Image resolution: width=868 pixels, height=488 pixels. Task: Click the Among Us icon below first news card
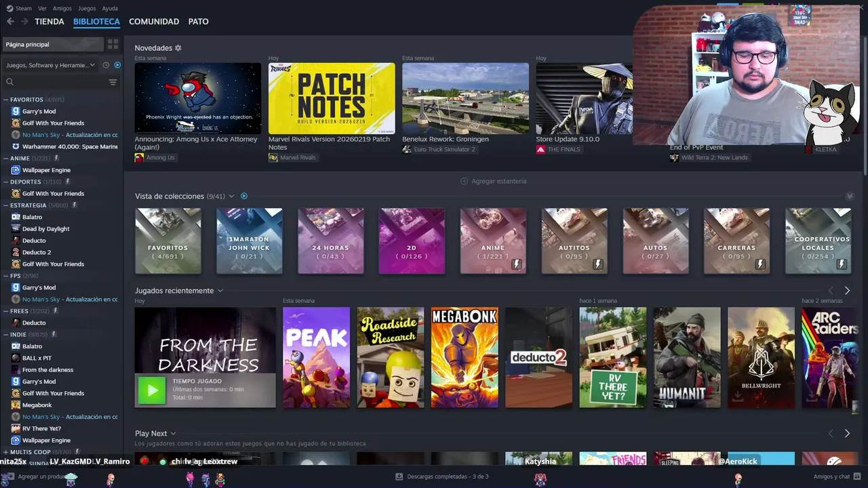[139, 157]
